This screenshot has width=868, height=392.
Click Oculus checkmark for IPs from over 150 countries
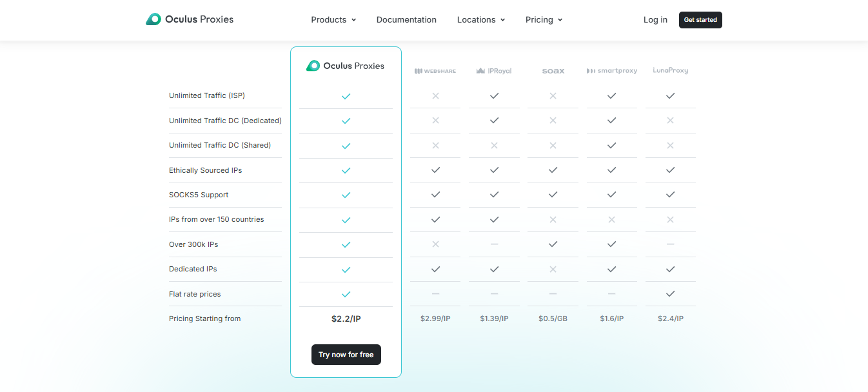pyautogui.click(x=346, y=220)
